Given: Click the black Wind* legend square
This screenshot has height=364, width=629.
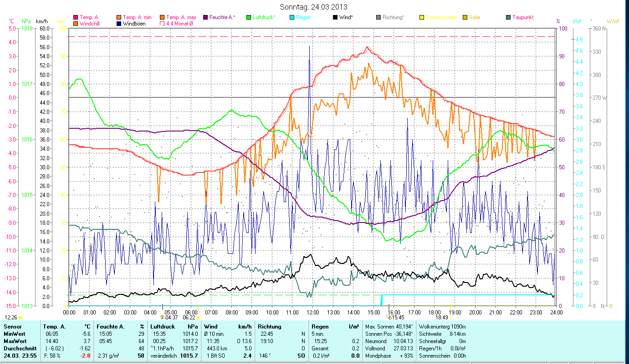Looking at the screenshot, I should pyautogui.click(x=335, y=17).
